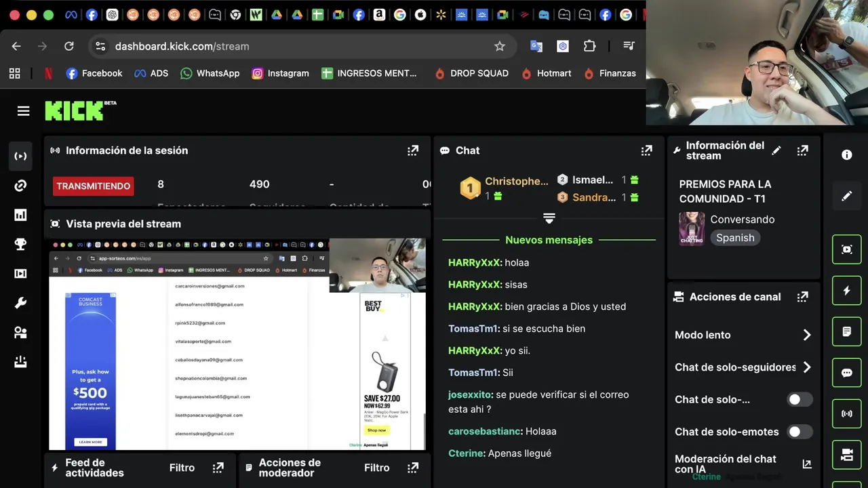Open the download tray sidebar icon
868x488 pixels.
21,362
